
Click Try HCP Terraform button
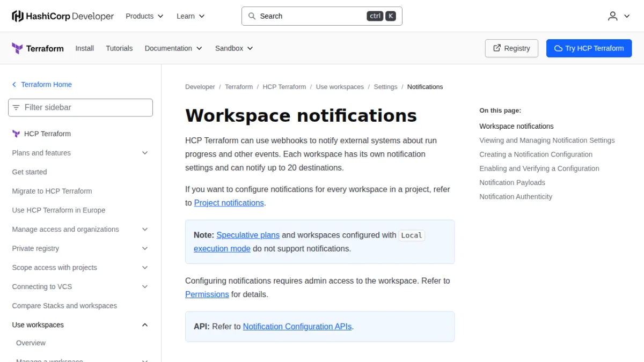[x=589, y=48]
